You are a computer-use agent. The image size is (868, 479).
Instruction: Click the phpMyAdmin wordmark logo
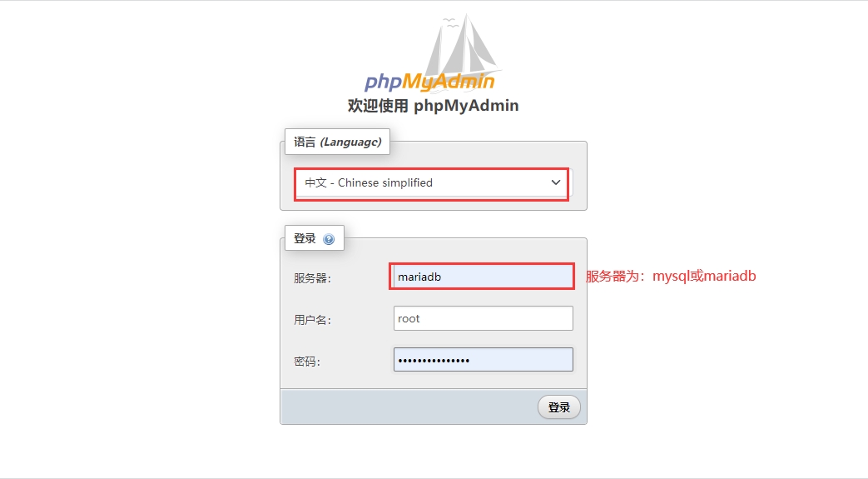429,82
